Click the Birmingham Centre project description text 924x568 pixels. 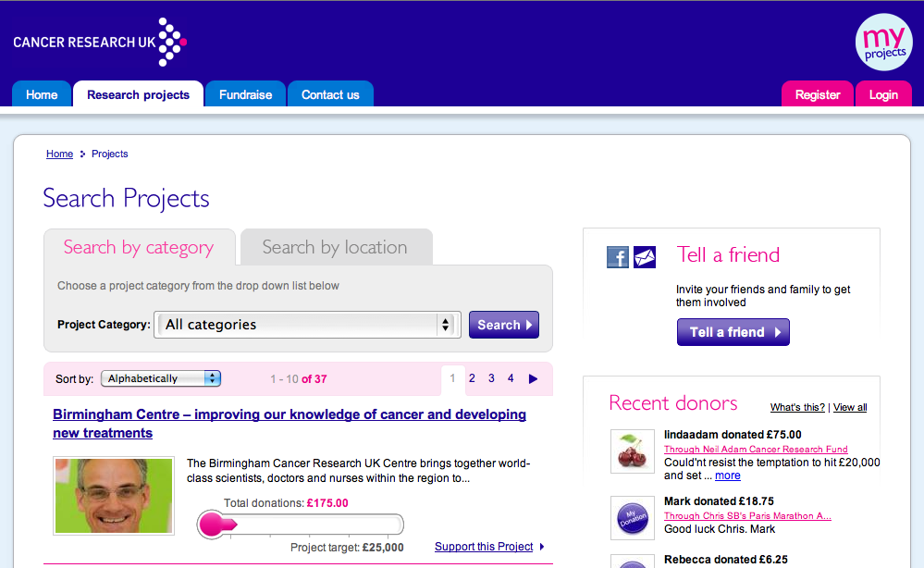tap(359, 471)
